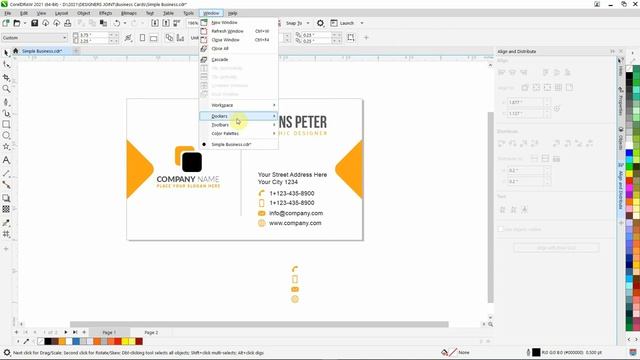The width and height of the screenshot is (640, 360).
Task: Click the Import icon
Action: tap(155, 23)
